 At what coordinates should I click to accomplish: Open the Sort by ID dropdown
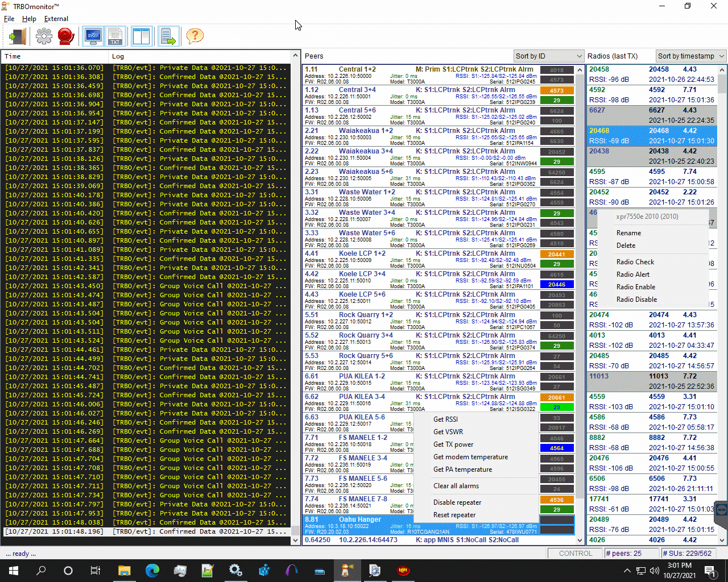click(548, 56)
